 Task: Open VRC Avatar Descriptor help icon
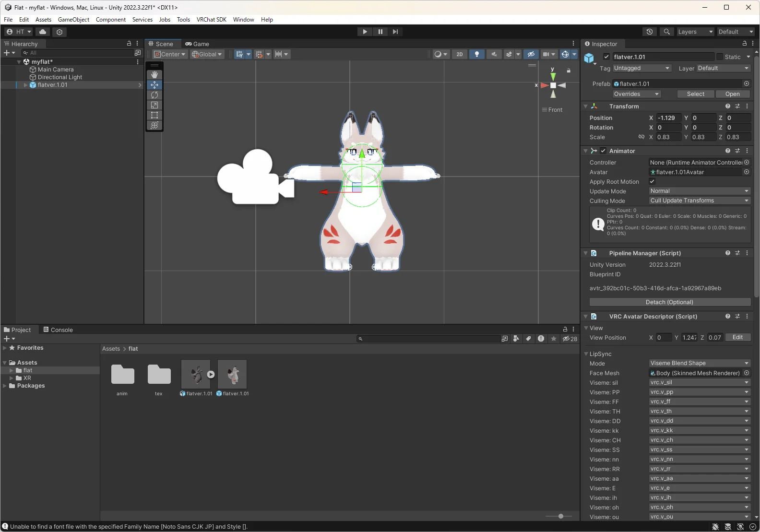tap(728, 316)
